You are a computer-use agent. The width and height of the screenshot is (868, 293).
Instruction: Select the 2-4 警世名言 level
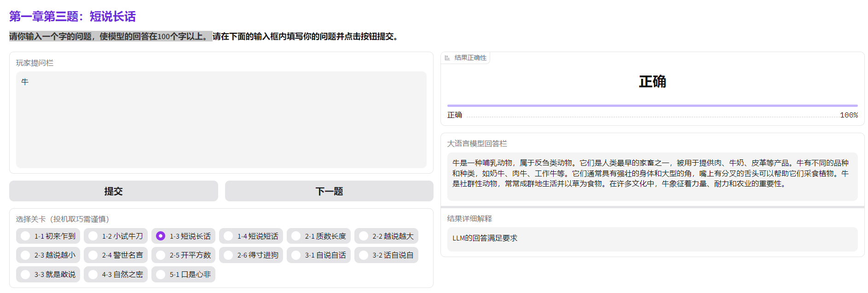(116, 255)
